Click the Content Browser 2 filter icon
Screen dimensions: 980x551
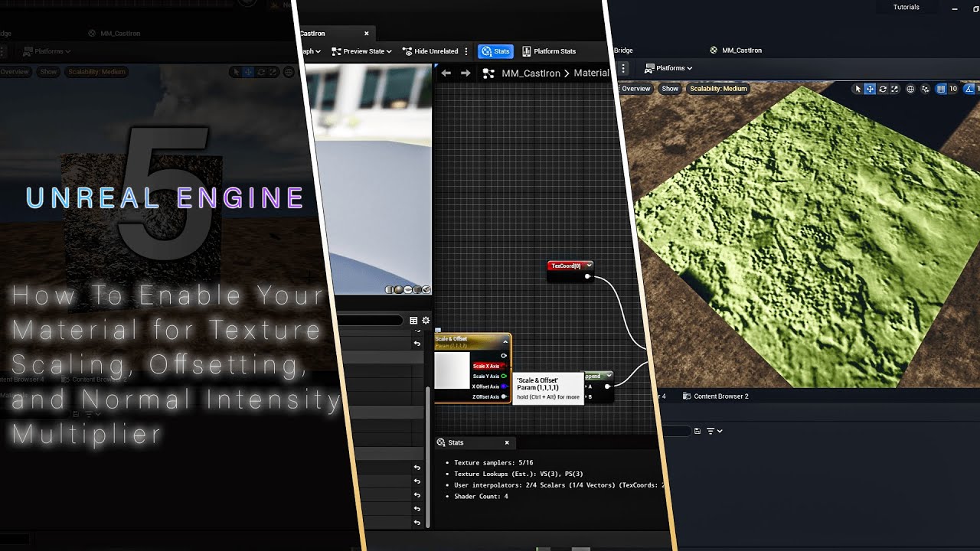[x=710, y=431]
